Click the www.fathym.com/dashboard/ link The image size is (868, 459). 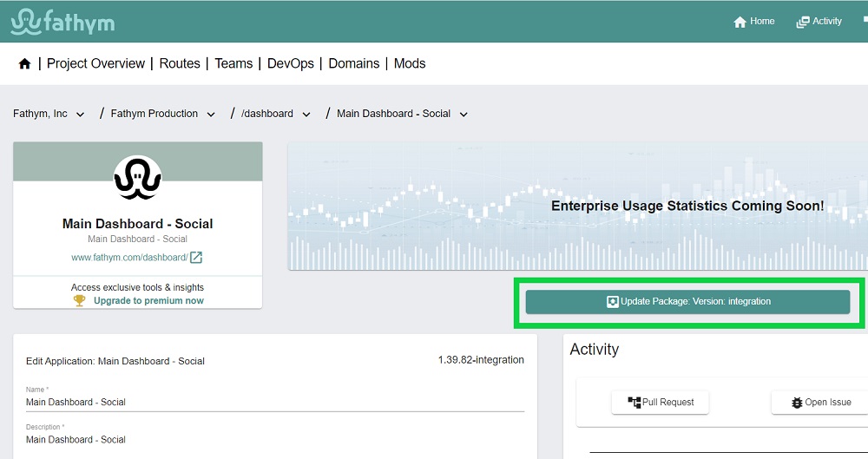[129, 258]
